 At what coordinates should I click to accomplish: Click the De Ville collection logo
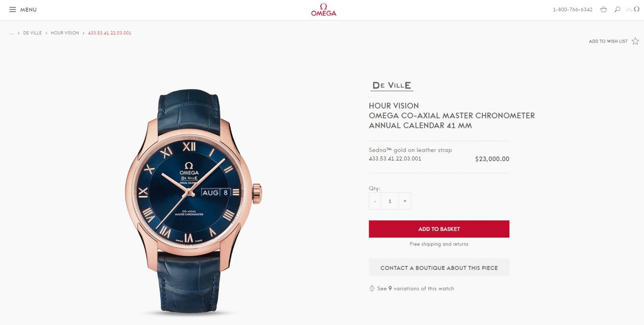click(392, 85)
